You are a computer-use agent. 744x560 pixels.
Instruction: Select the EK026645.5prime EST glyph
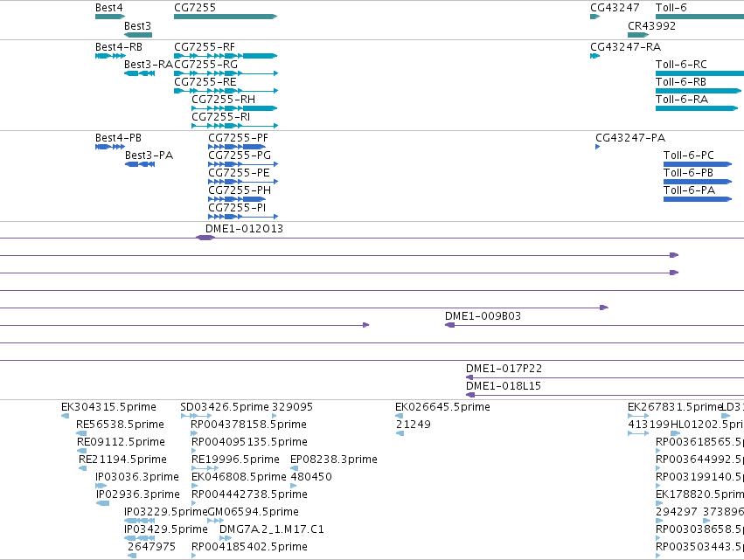399,416
